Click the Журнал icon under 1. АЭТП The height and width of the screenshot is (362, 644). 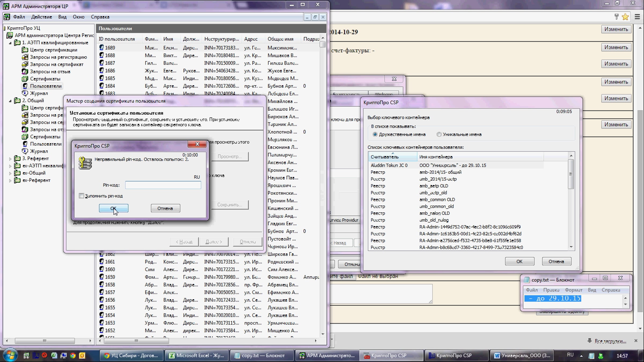click(25, 93)
